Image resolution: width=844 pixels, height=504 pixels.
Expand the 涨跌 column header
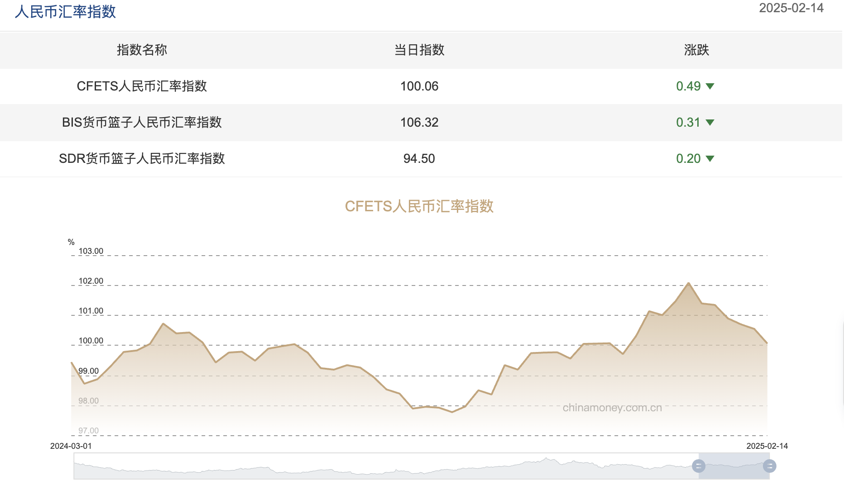pos(696,50)
